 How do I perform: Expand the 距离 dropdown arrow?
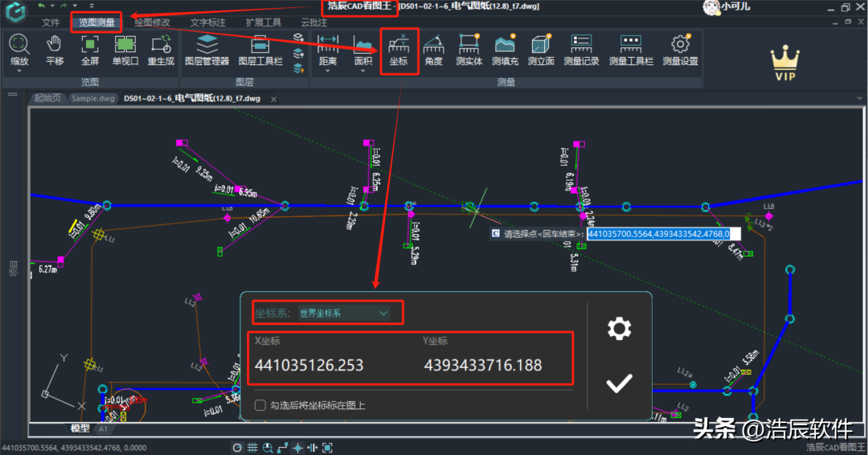(328, 72)
